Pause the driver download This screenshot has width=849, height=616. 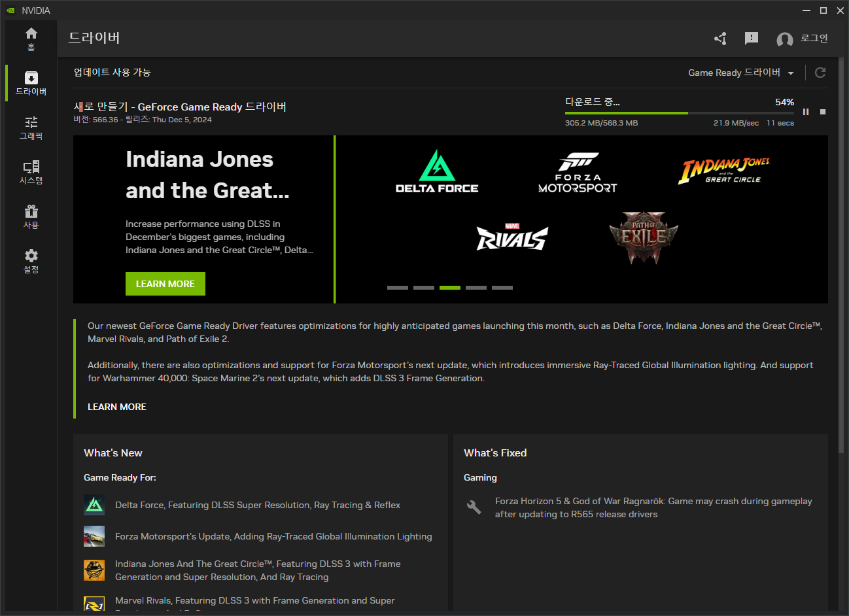point(806,112)
